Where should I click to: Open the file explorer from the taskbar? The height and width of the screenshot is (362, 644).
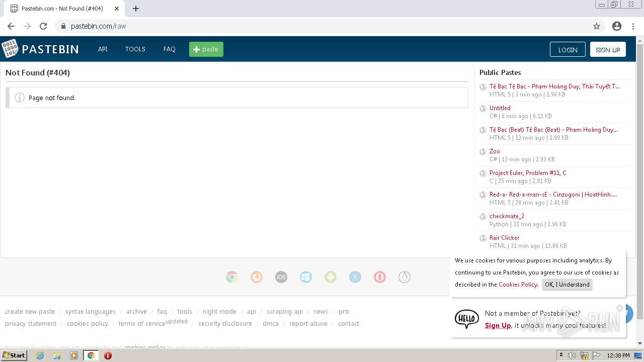tap(57, 355)
